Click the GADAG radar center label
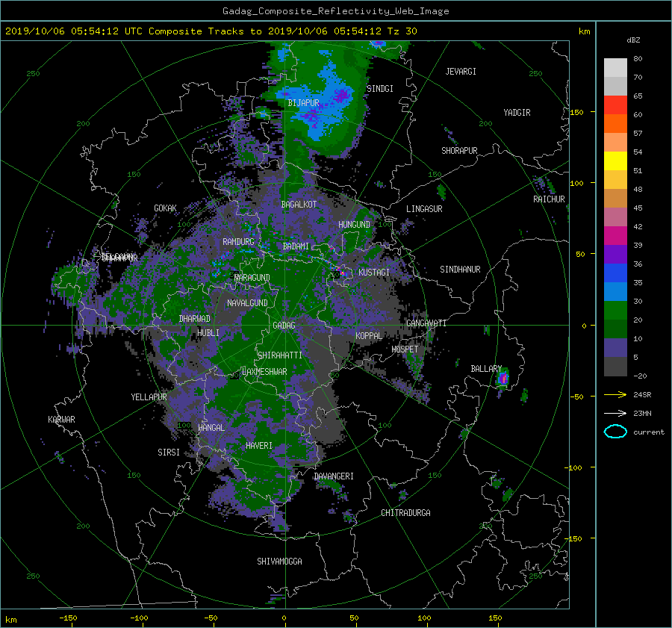Image resolution: width=672 pixels, height=628 pixels. click(x=284, y=326)
